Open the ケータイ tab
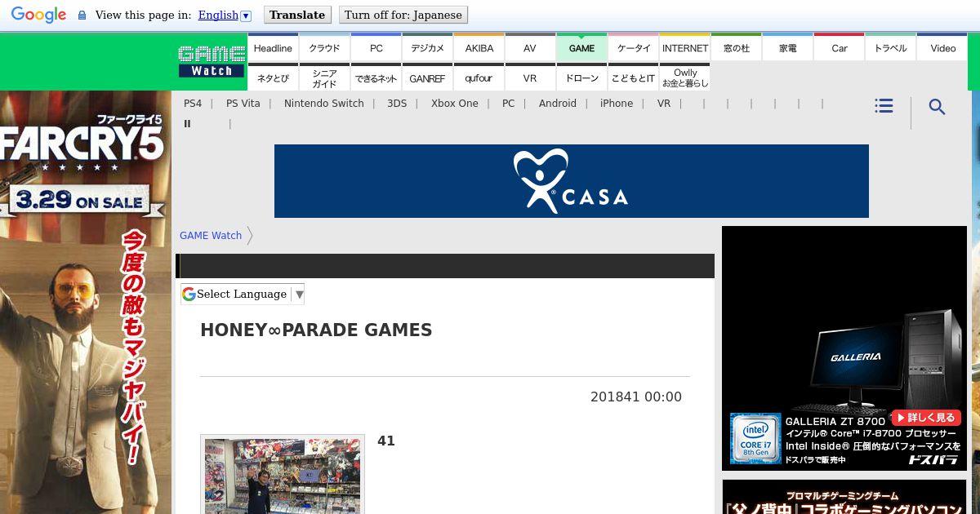Screen dimensions: 980x514 (x=633, y=48)
